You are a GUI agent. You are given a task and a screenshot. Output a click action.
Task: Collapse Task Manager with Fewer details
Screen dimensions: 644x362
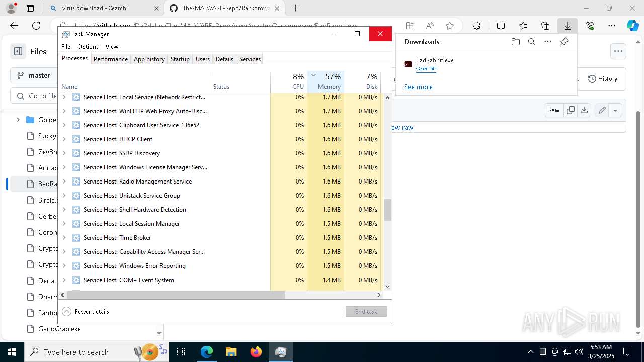pyautogui.click(x=86, y=312)
